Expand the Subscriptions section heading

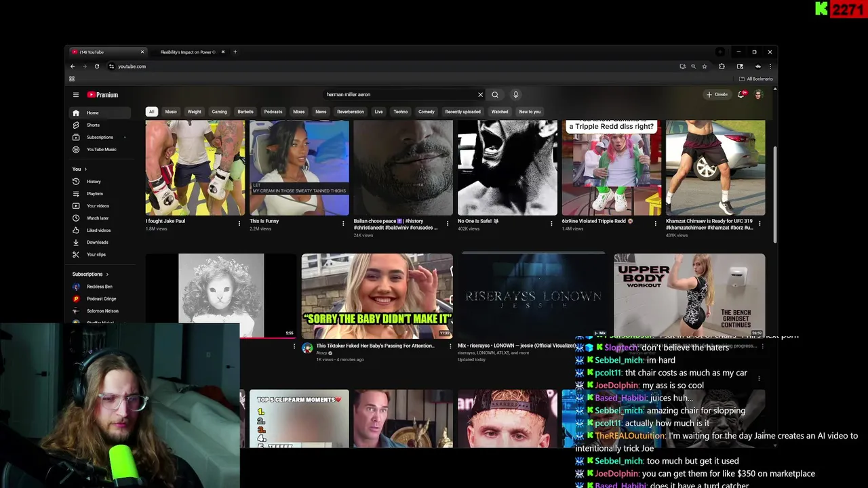90,274
